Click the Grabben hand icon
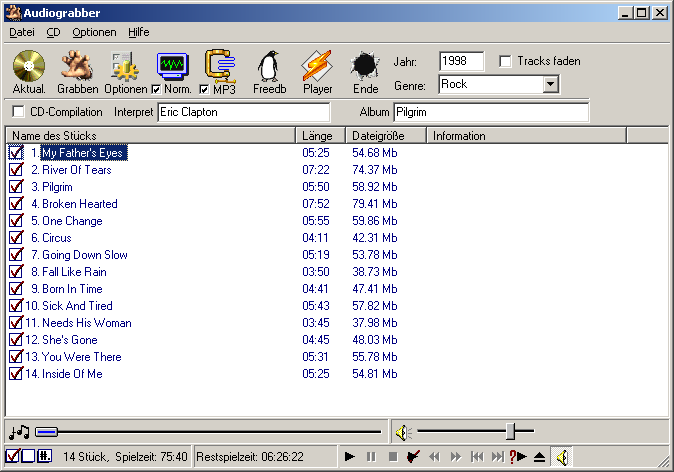The width and height of the screenshot is (674, 472). click(77, 66)
